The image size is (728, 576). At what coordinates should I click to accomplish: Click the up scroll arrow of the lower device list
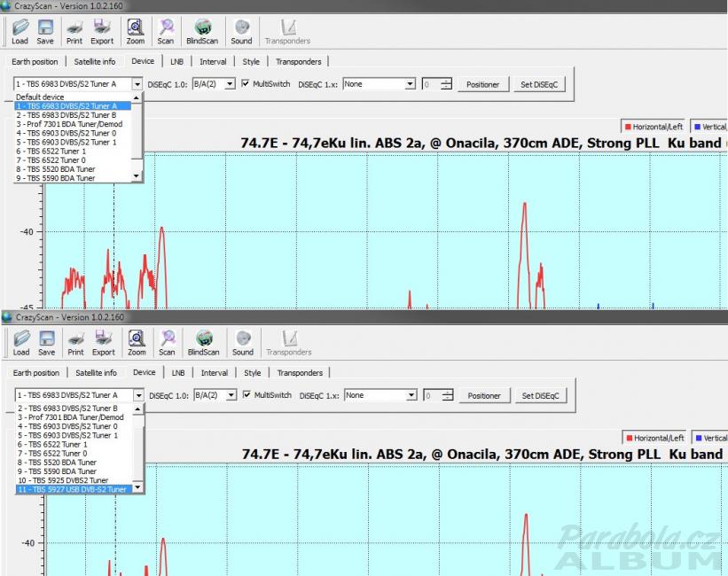[137, 409]
